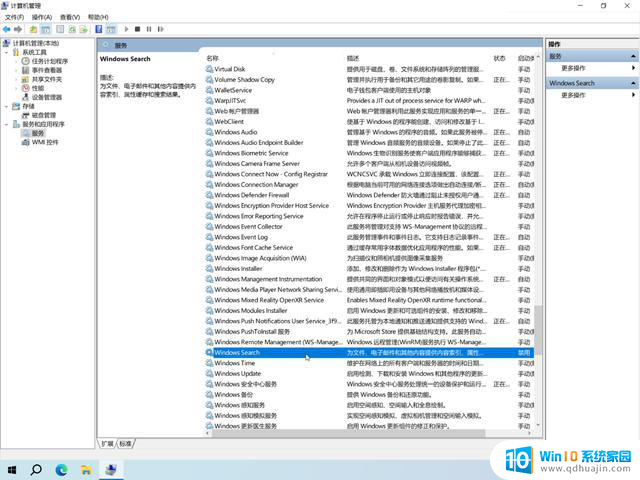Open the 帮助(H) menu
The image size is (640, 480).
[98, 17]
